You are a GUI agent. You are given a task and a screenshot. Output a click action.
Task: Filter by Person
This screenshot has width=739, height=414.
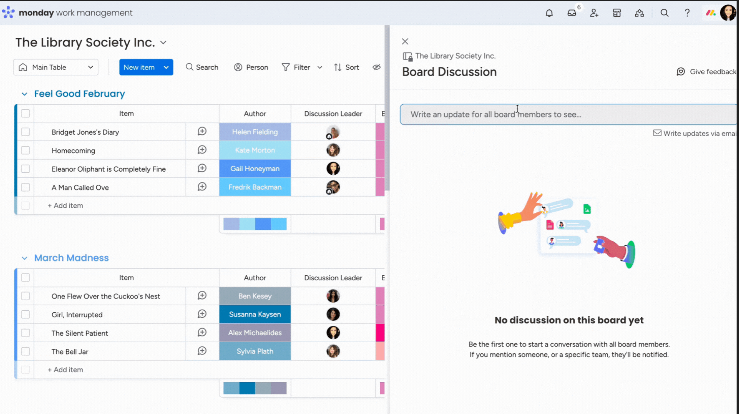[x=251, y=67]
